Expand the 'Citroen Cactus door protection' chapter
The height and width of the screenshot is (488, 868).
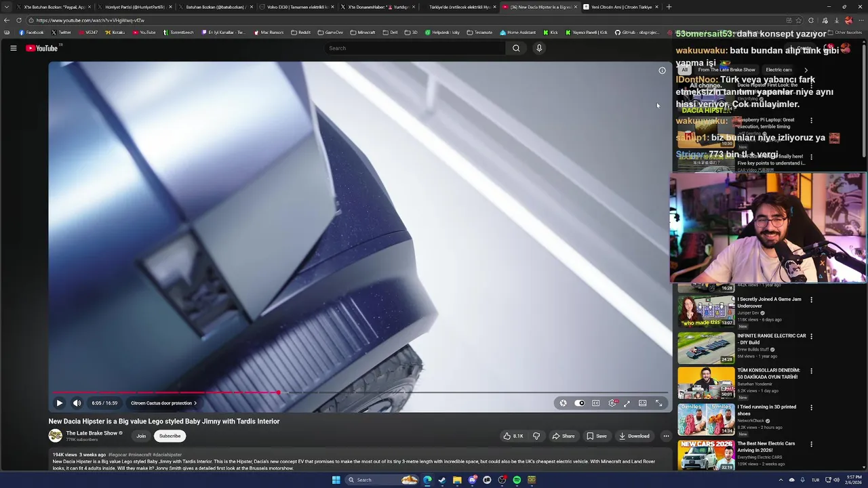point(163,403)
